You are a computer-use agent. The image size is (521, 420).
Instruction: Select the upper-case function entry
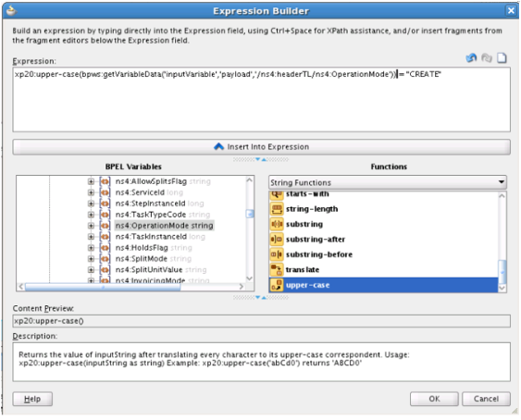(x=383, y=285)
